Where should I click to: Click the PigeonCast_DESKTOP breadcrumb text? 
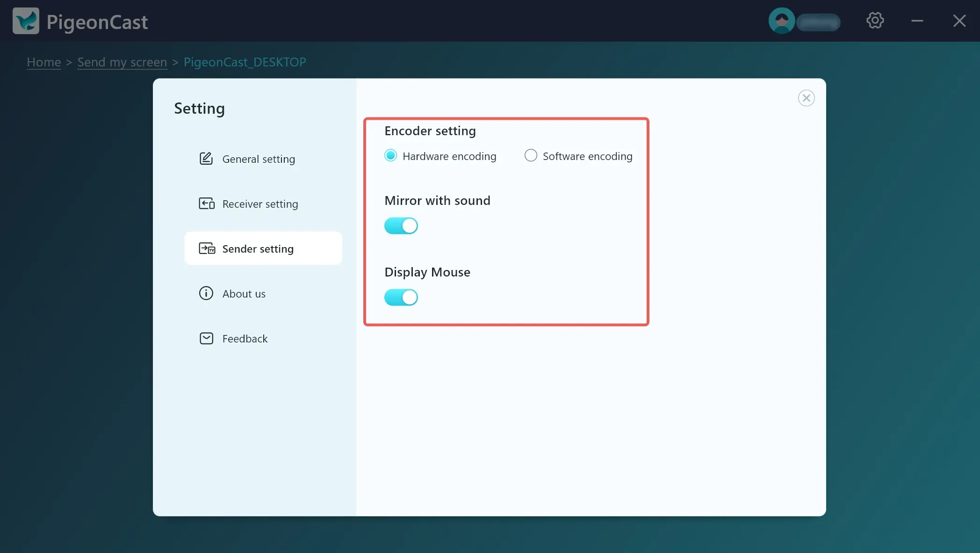tap(245, 62)
